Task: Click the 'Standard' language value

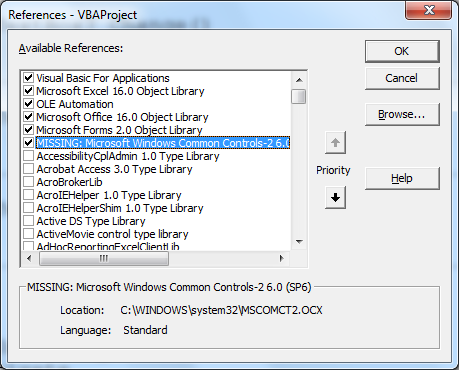Action: [x=145, y=330]
